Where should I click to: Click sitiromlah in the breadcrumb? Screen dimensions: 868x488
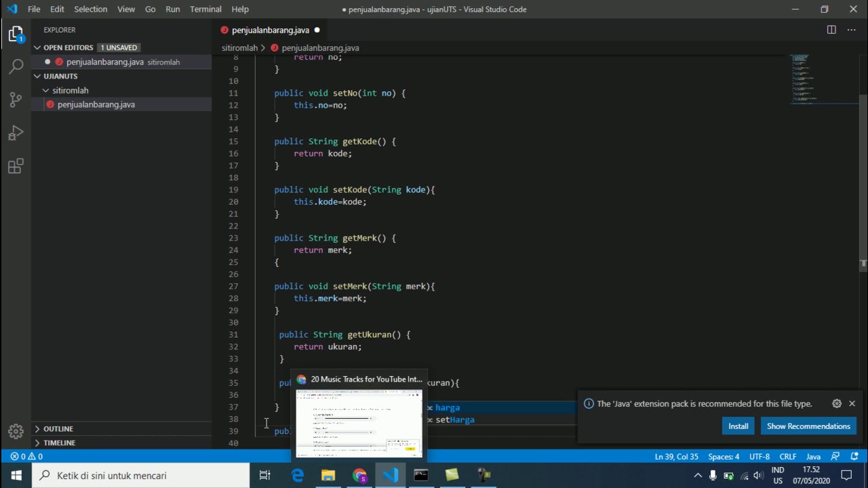pos(239,48)
